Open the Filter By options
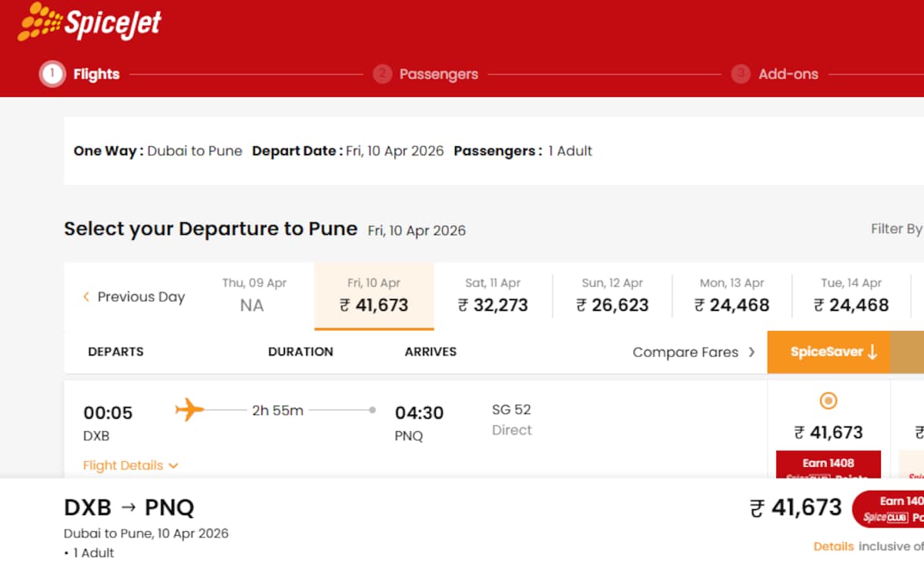Viewport: 924px width, 568px height. (896, 229)
